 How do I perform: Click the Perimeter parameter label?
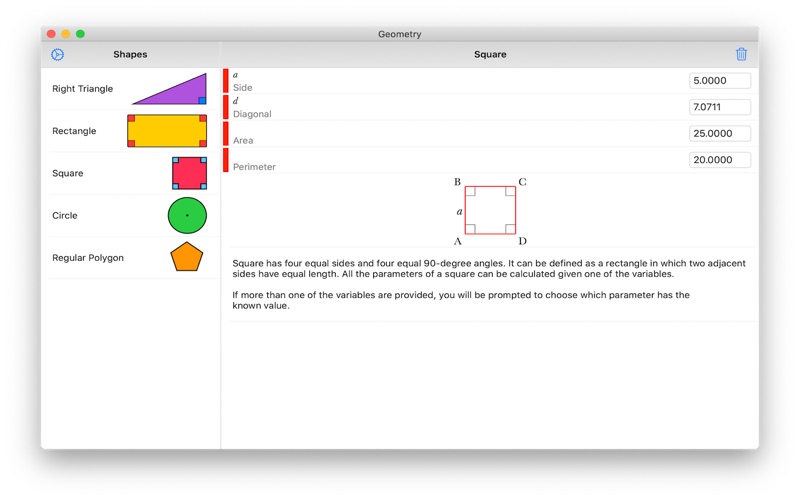tap(254, 167)
